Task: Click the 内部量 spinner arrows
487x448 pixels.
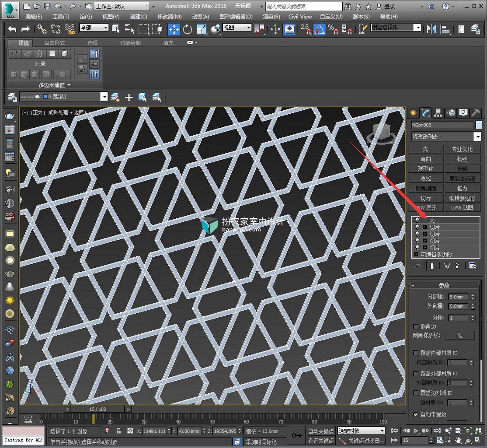Action: coord(473,297)
